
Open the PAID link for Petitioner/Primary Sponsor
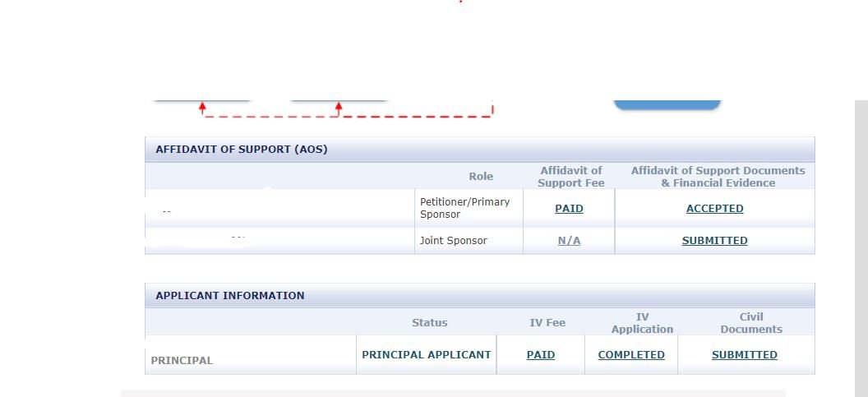(x=569, y=209)
